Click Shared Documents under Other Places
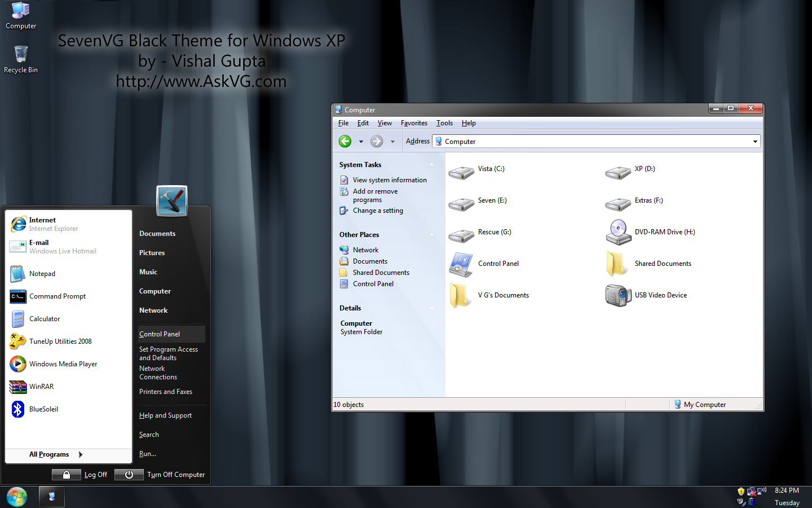The height and width of the screenshot is (508, 812). tap(381, 273)
